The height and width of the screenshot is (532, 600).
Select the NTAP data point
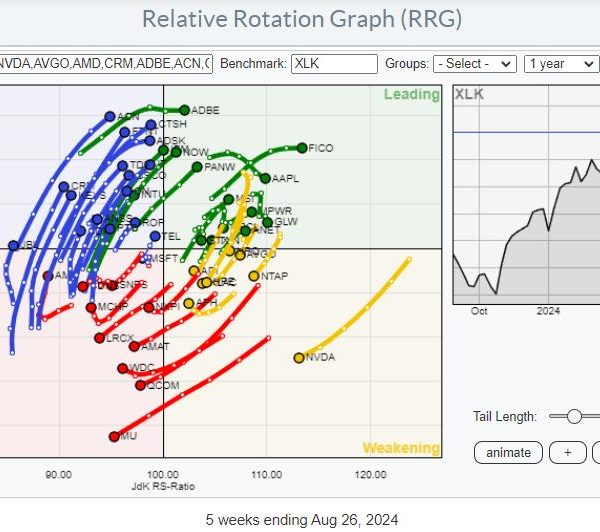click(254, 276)
